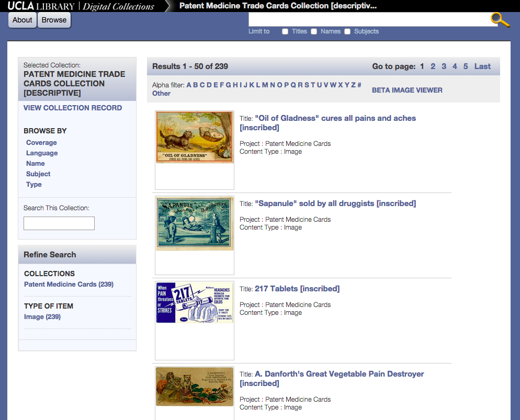Open the 217 Tablets card thumbnail
The width and height of the screenshot is (520, 420).
point(195,302)
